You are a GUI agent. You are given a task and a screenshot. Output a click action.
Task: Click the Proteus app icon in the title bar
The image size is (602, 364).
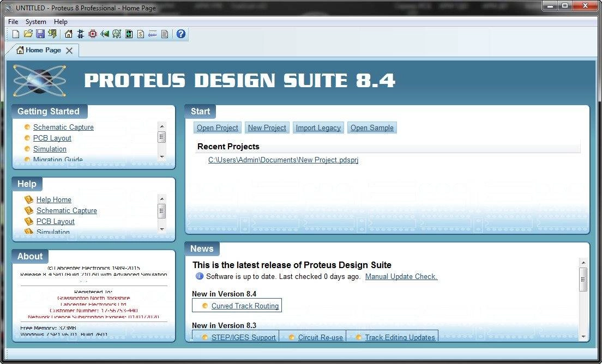(8, 8)
